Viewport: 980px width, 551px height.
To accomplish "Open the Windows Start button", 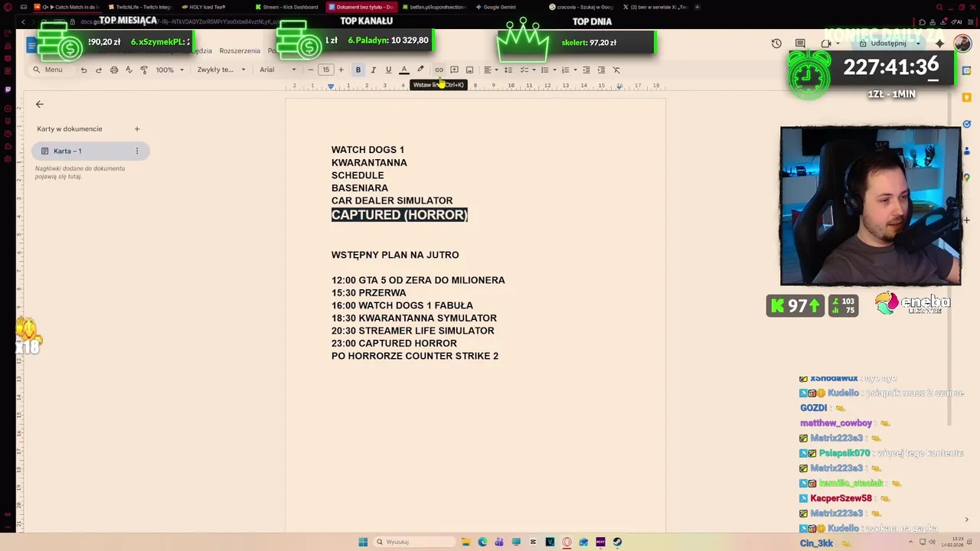I will click(x=363, y=542).
